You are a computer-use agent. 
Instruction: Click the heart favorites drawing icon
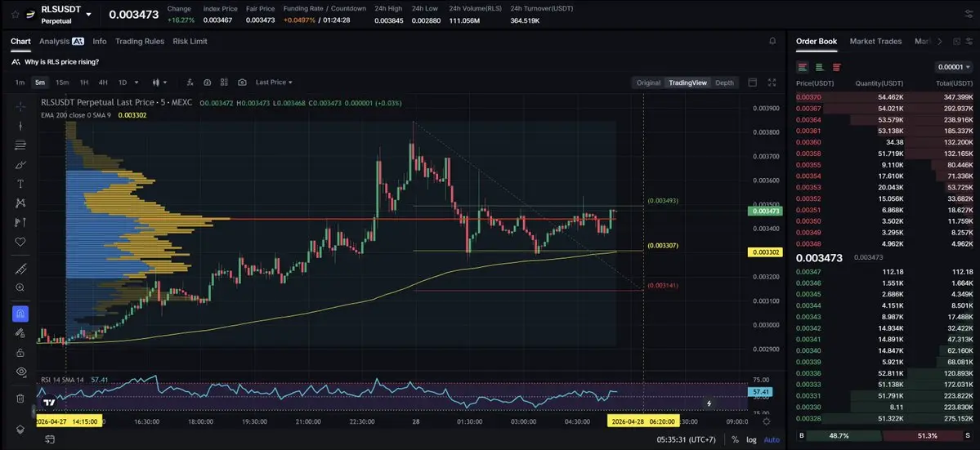click(x=20, y=242)
